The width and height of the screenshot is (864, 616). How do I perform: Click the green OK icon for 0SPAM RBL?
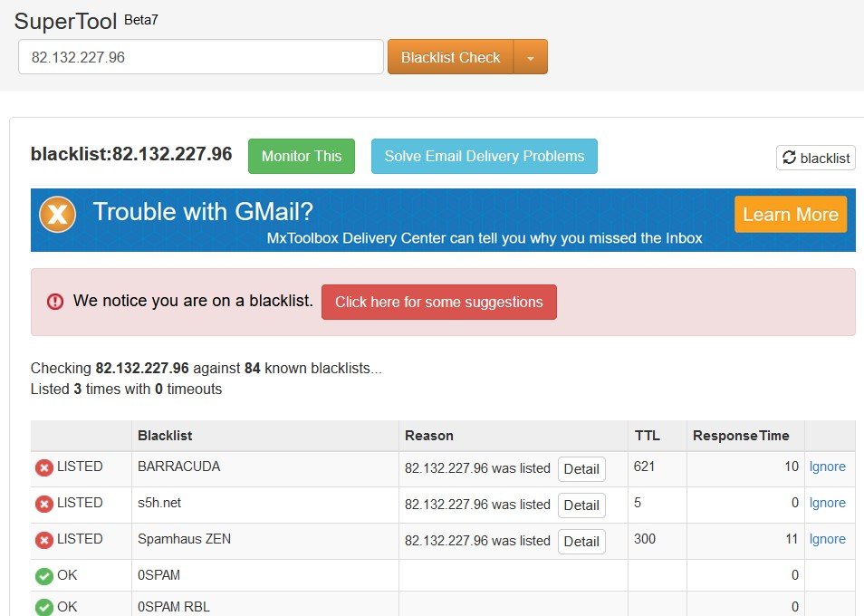[x=44, y=607]
